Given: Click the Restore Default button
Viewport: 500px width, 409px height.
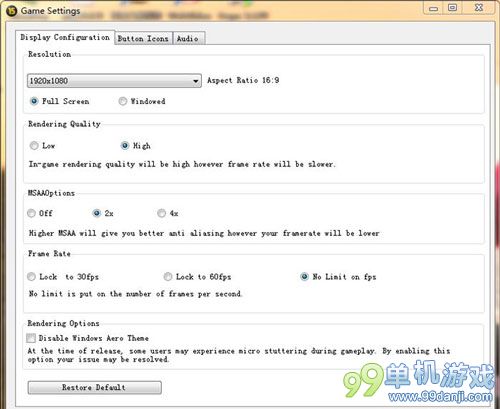Looking at the screenshot, I should [x=94, y=388].
